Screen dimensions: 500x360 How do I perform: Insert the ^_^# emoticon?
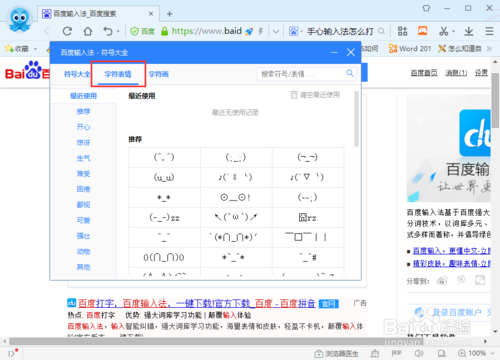308,257
